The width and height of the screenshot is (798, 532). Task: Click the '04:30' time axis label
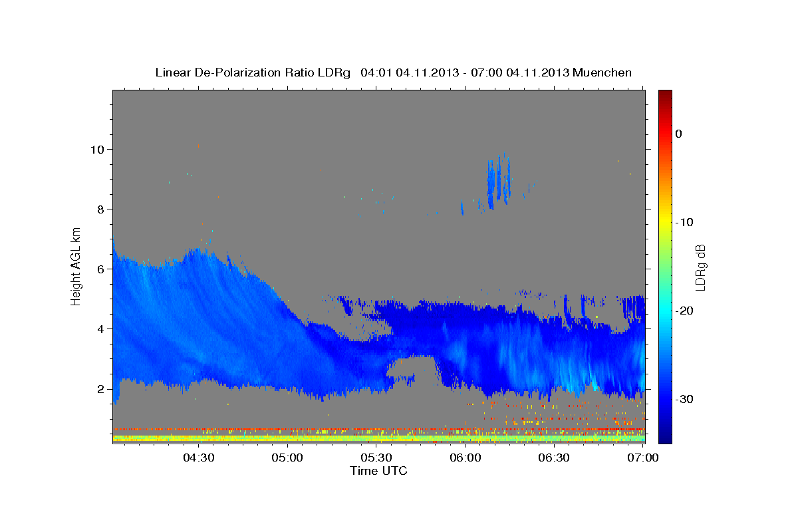[x=198, y=458]
